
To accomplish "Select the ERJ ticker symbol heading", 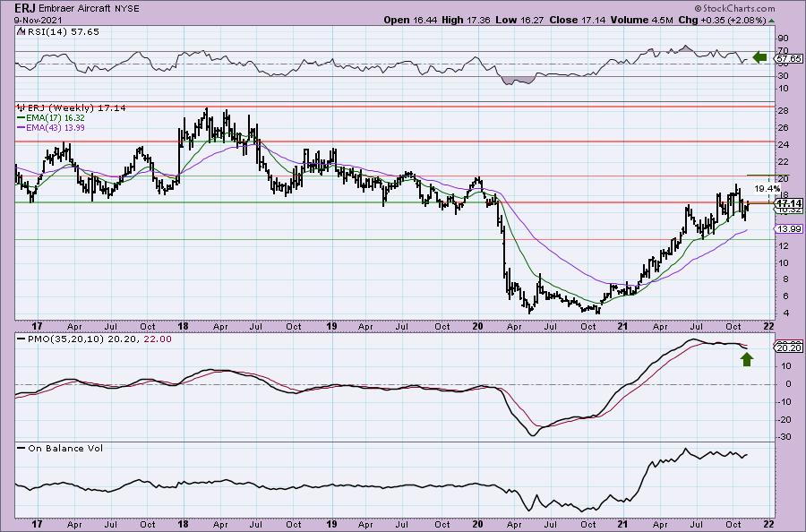I will [25, 8].
